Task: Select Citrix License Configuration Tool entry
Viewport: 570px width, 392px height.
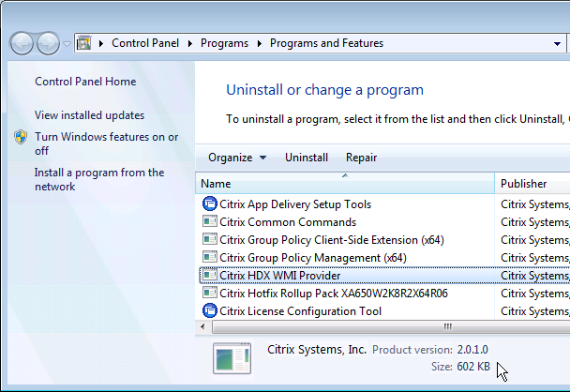Action: tap(300, 311)
